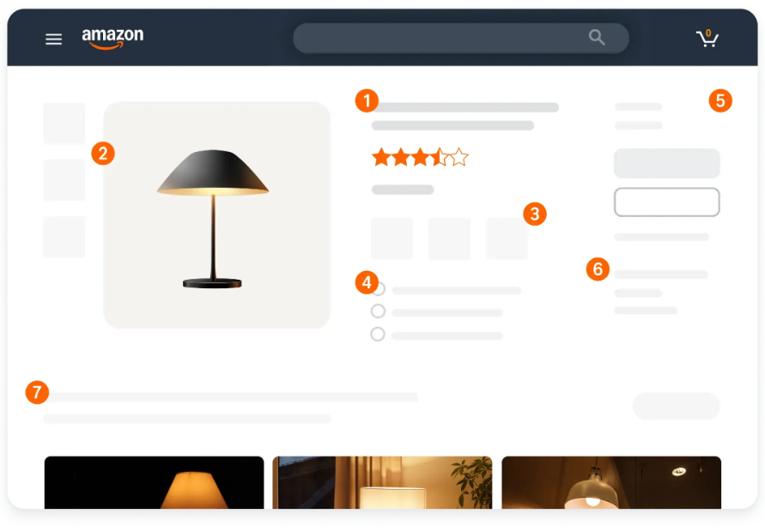Click the search bar field
Viewport: 765px width, 532px height.
(x=460, y=38)
